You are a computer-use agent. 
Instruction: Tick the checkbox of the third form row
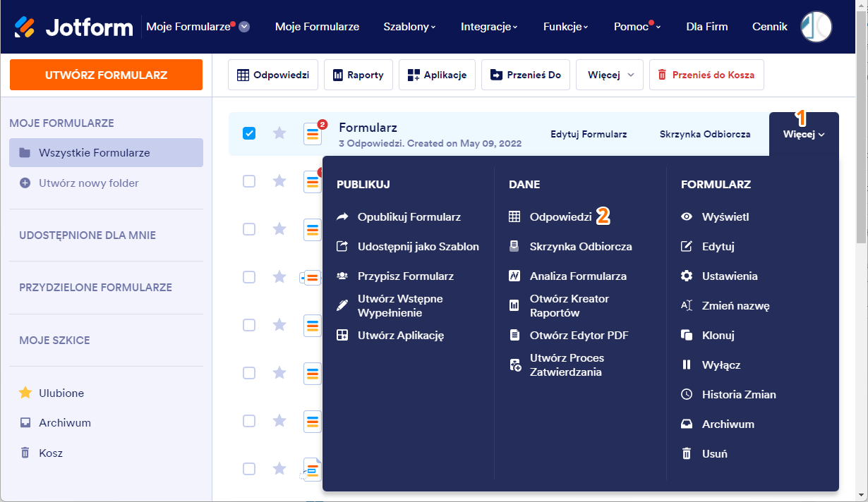pyautogui.click(x=249, y=229)
